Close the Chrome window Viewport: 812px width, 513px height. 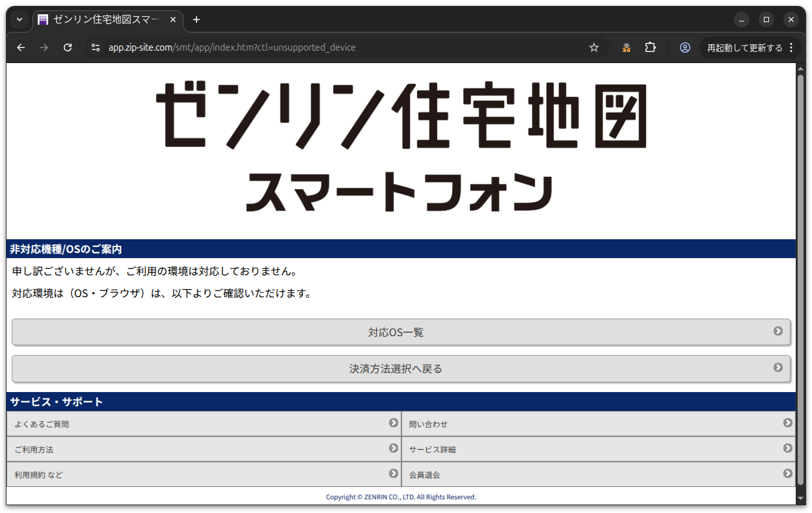791,20
